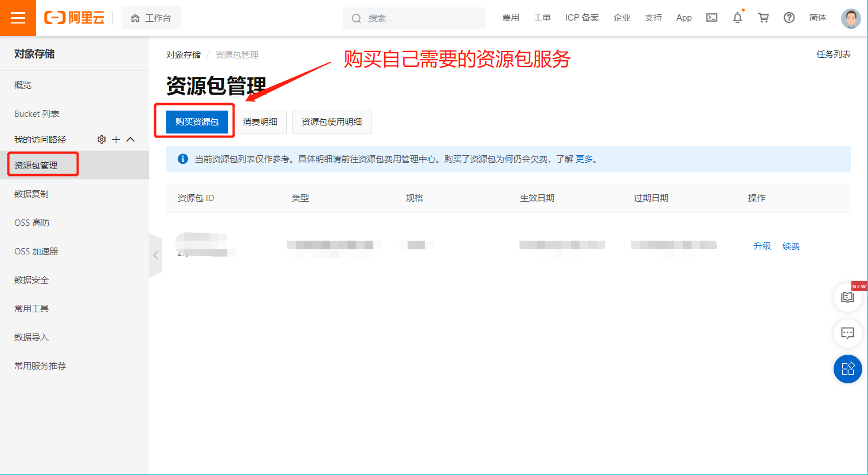This screenshot has height=475, width=868.
Task: Open the hamburger products menu
Action: coord(18,18)
